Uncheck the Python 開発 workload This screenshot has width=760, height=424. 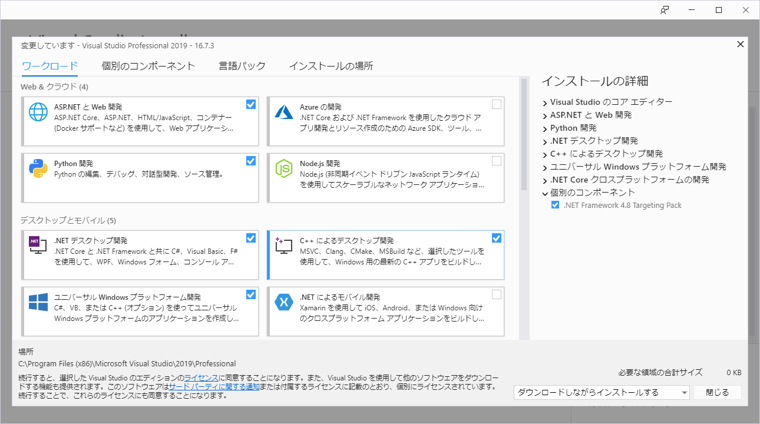point(251,161)
